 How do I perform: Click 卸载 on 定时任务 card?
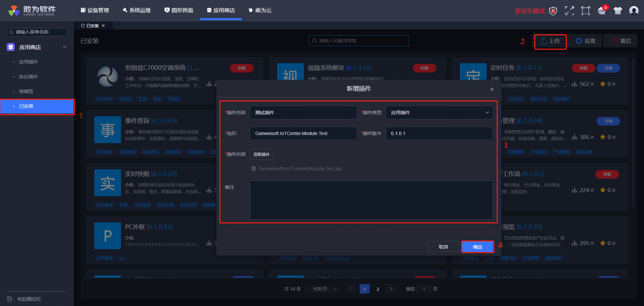584,68
